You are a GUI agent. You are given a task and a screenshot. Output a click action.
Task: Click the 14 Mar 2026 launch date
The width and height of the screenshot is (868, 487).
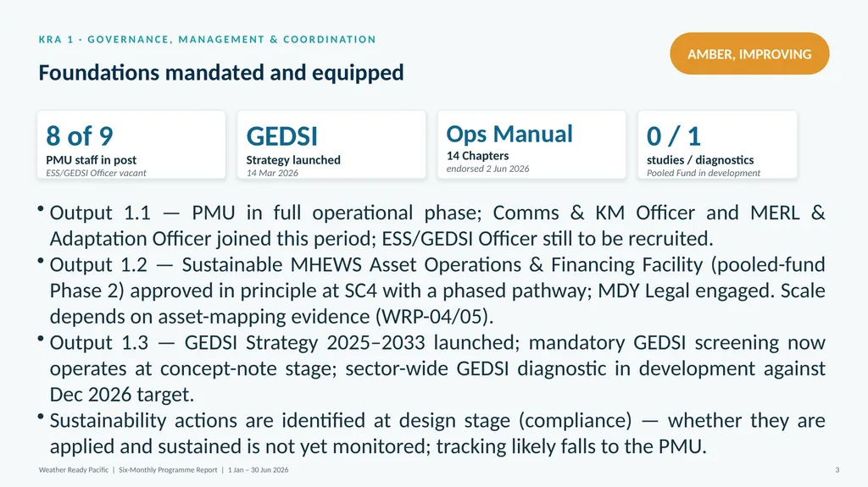click(272, 173)
